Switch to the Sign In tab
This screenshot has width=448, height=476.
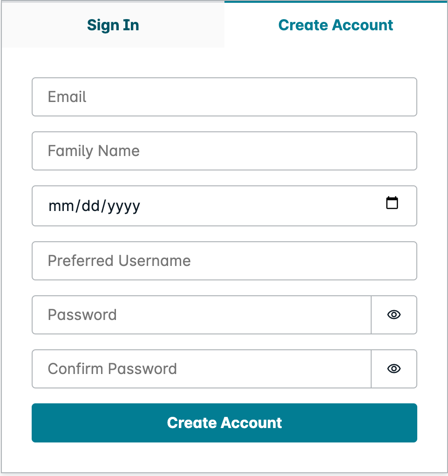[113, 25]
